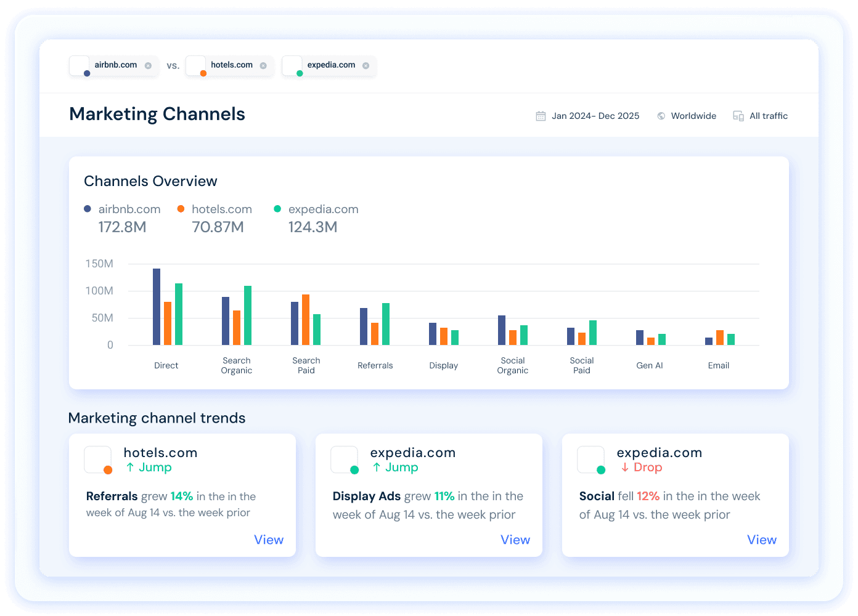Viewport: 858px width, 616px height.
Task: Click hotels.com site logo in header chip
Action: tap(196, 65)
